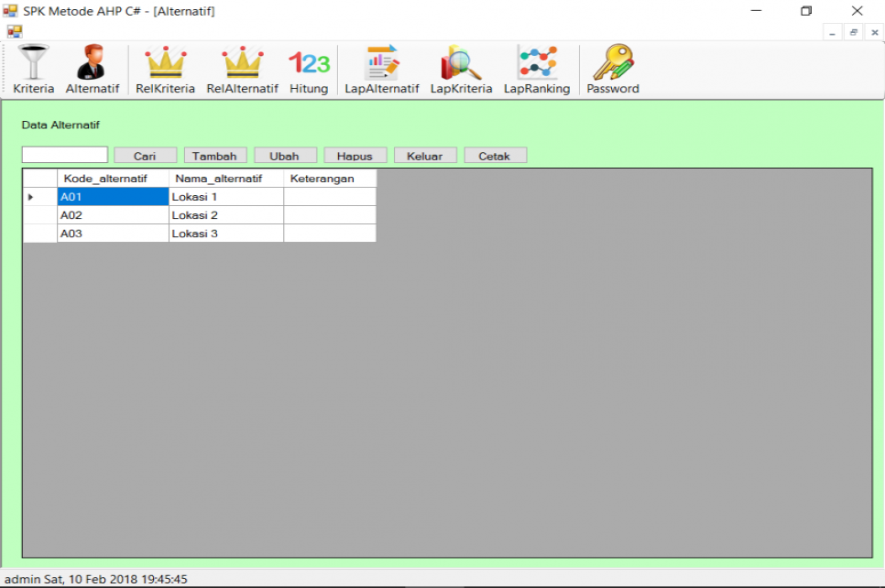
Task: Click the Cetak print button
Action: coord(495,155)
